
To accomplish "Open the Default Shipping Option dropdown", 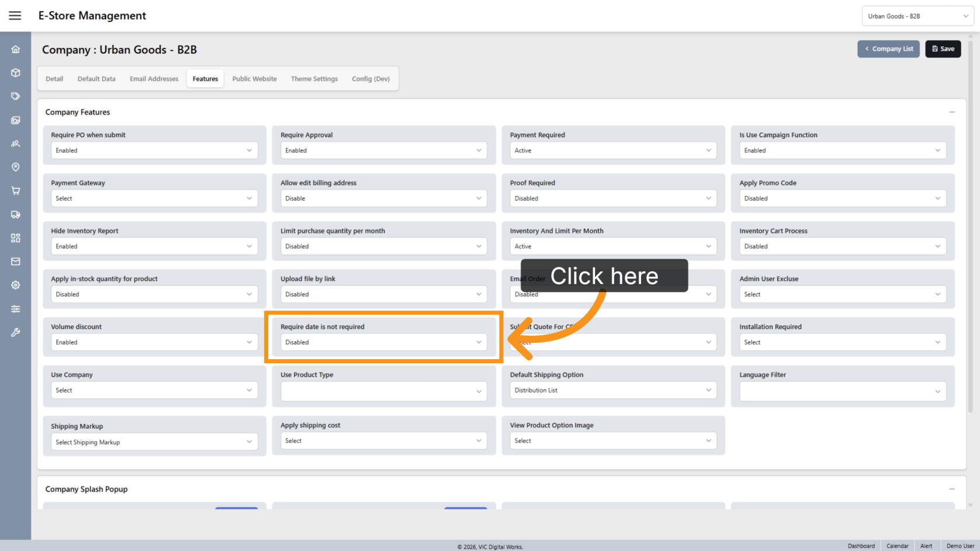I will pos(613,390).
